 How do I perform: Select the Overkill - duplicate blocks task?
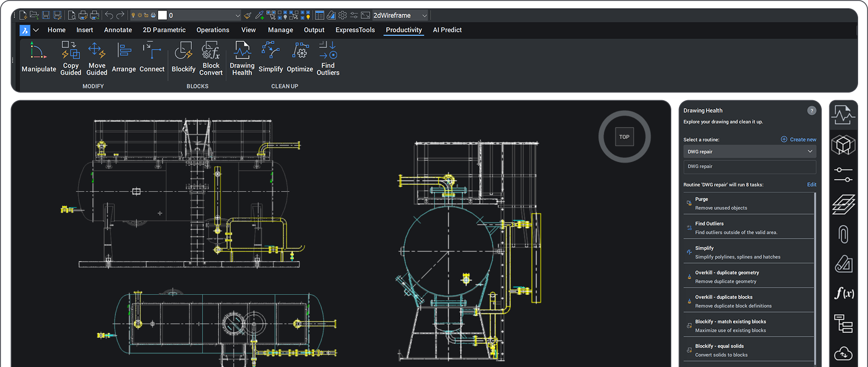coord(748,301)
